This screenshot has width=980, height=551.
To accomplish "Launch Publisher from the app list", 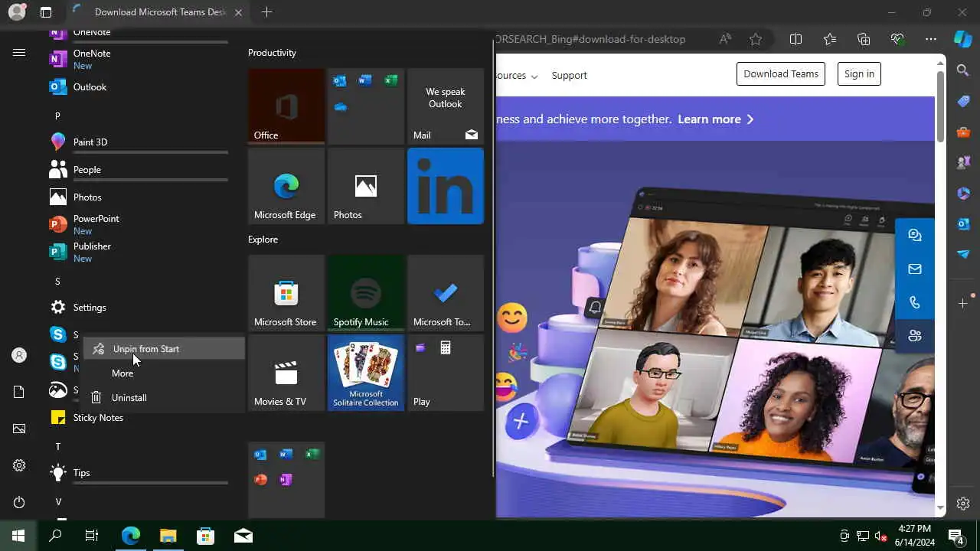I will coord(138,252).
